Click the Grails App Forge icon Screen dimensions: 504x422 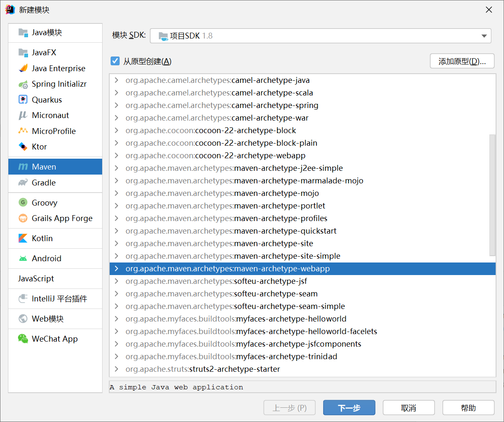coord(23,218)
